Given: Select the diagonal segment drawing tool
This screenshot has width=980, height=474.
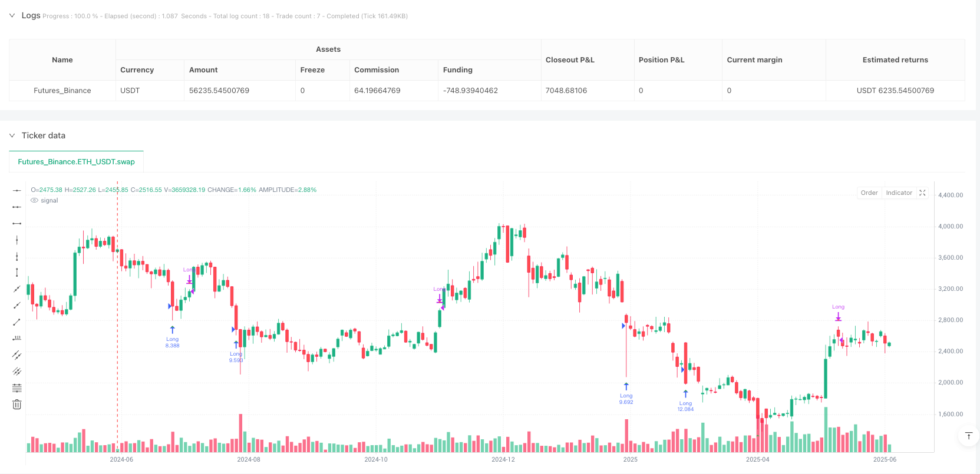Looking at the screenshot, I should tap(17, 321).
